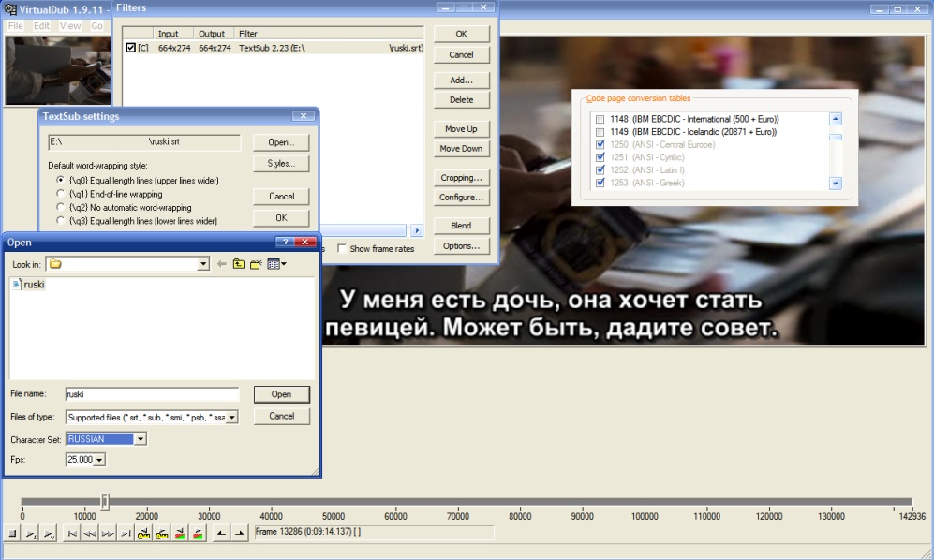The image size is (934, 560).
Task: Expand the Look in folder dropdown
Action: (203, 264)
